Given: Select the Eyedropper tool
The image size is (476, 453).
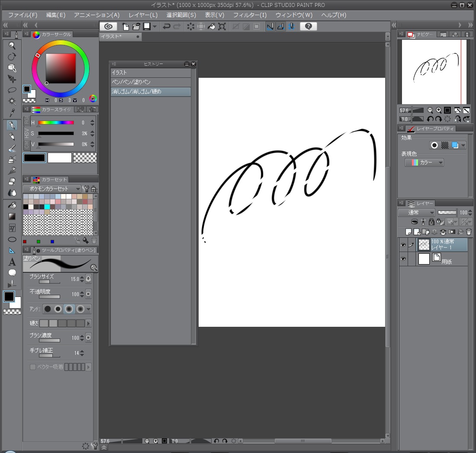Looking at the screenshot, I should coord(12,113).
